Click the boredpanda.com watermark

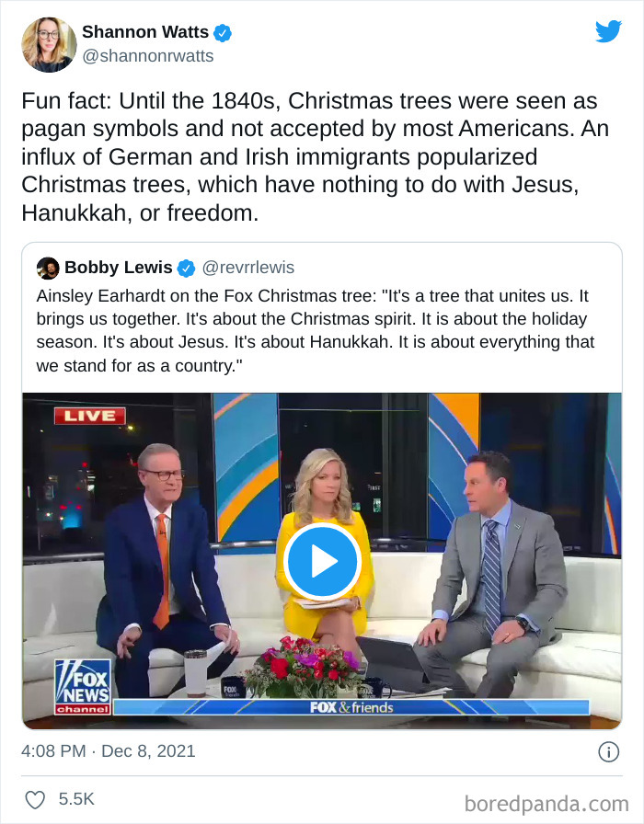tap(546, 804)
